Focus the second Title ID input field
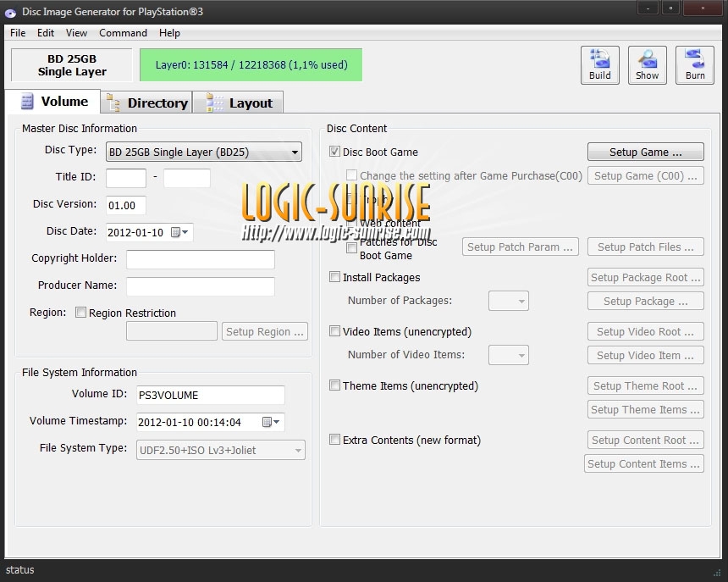The height and width of the screenshot is (582, 728). [x=187, y=179]
